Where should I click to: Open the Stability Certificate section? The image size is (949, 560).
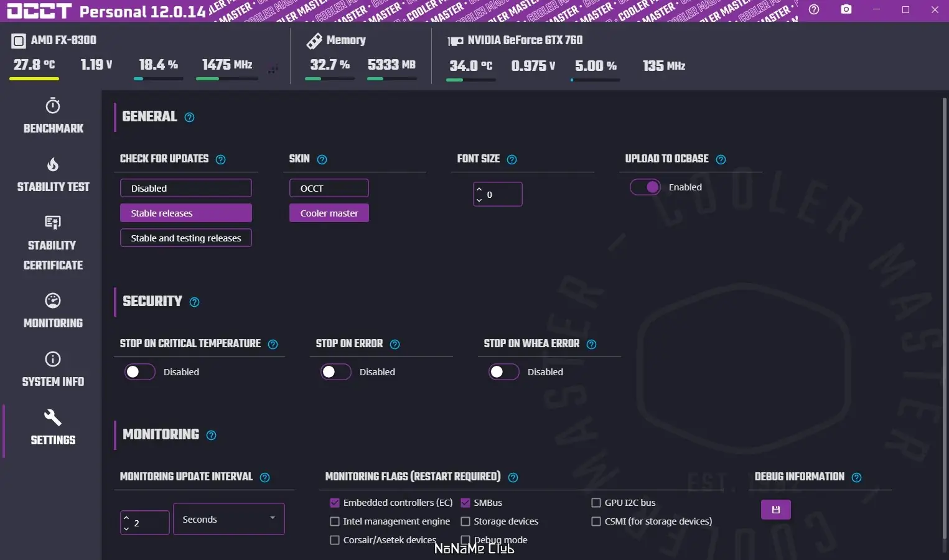53,243
